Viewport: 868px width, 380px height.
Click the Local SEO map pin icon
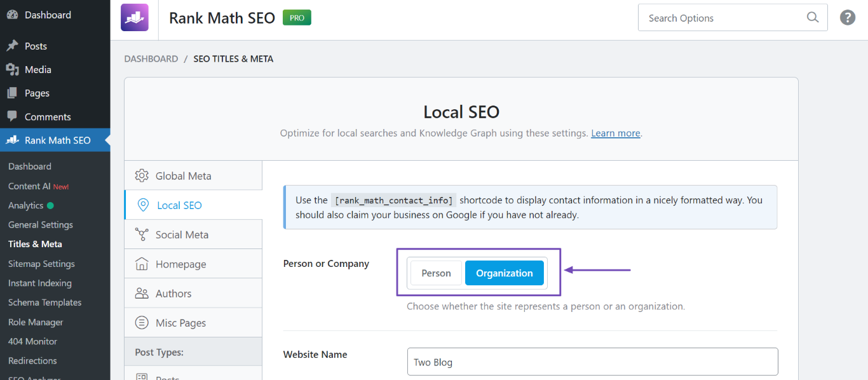144,205
